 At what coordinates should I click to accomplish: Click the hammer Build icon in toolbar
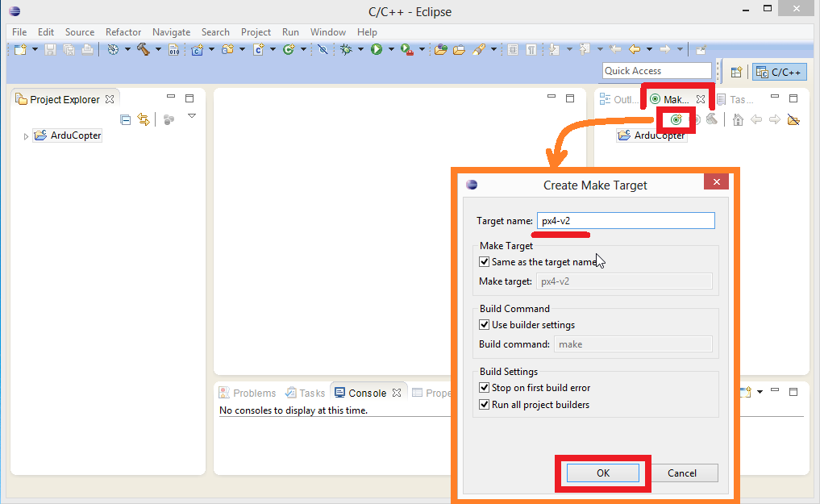click(144, 49)
